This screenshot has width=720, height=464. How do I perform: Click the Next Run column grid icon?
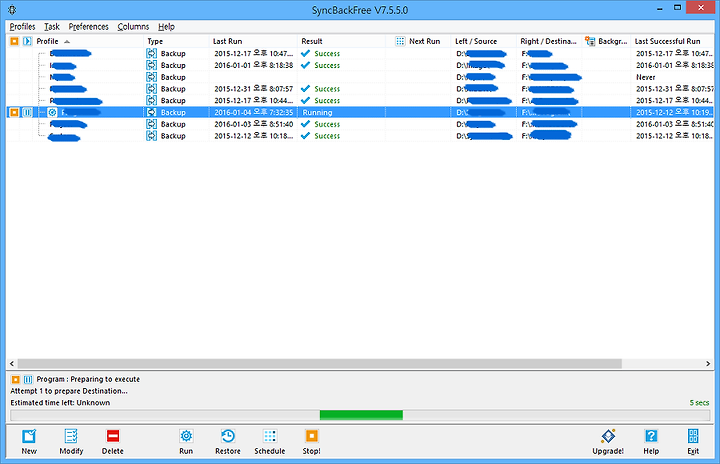pyautogui.click(x=400, y=41)
